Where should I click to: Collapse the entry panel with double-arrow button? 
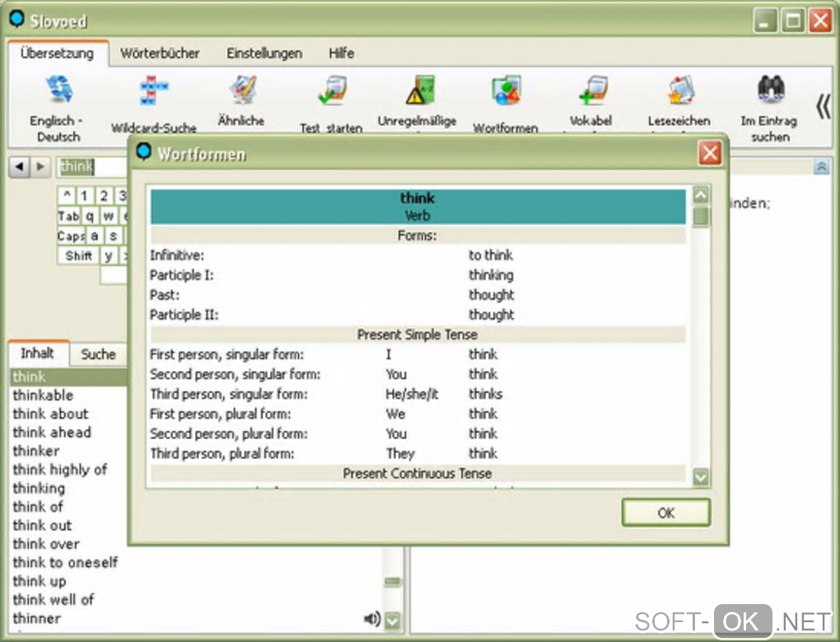821,166
